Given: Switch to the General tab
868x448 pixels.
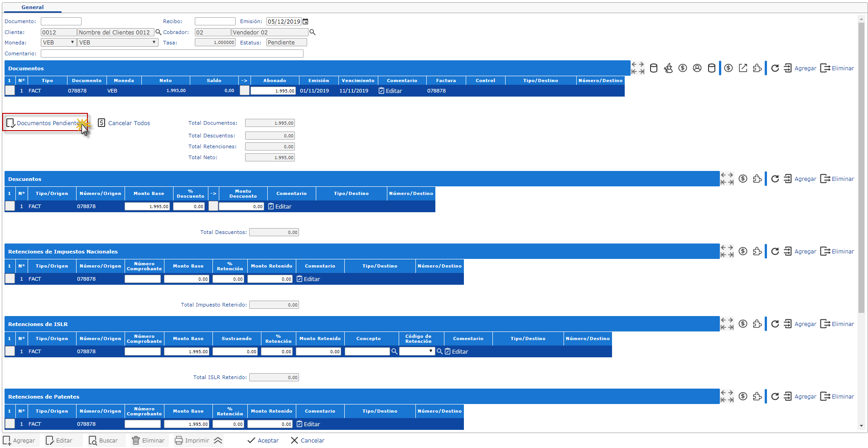Looking at the screenshot, I should (33, 7).
